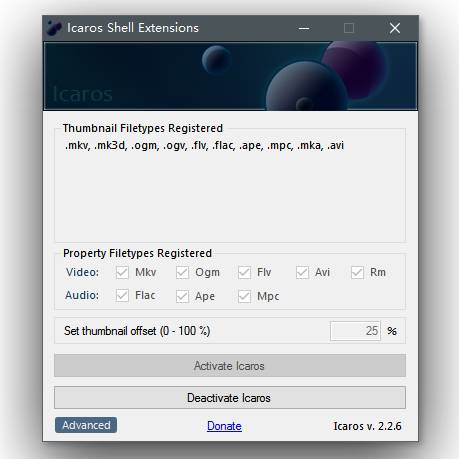459x459 pixels.
Task: Close the Icaros Shell Extensions window
Action: click(395, 28)
